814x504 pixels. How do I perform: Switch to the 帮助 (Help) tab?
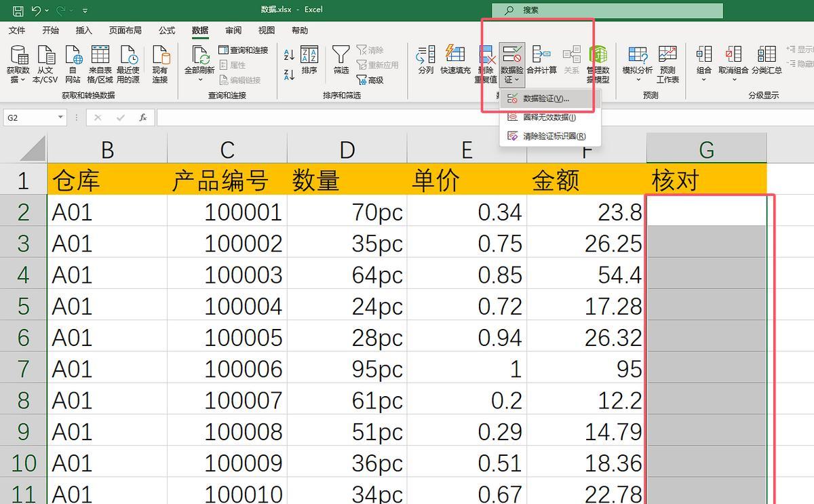(300, 31)
